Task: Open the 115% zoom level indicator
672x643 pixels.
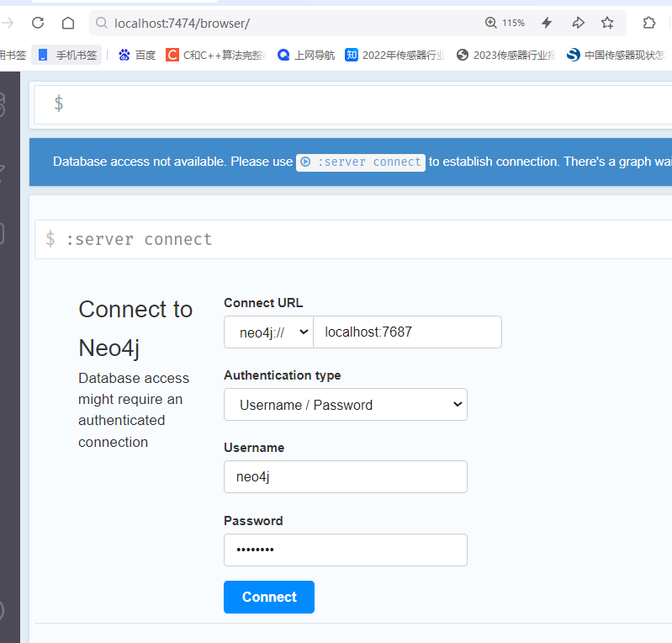Action: (x=505, y=23)
